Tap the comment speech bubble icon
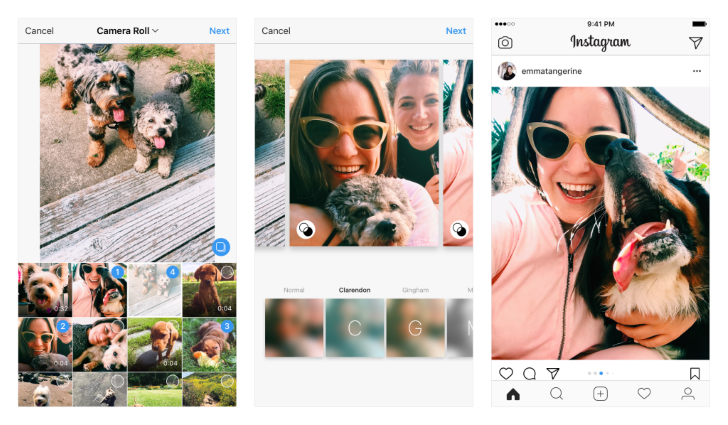Image resolution: width=728 pixels, height=425 pixels. [529, 373]
